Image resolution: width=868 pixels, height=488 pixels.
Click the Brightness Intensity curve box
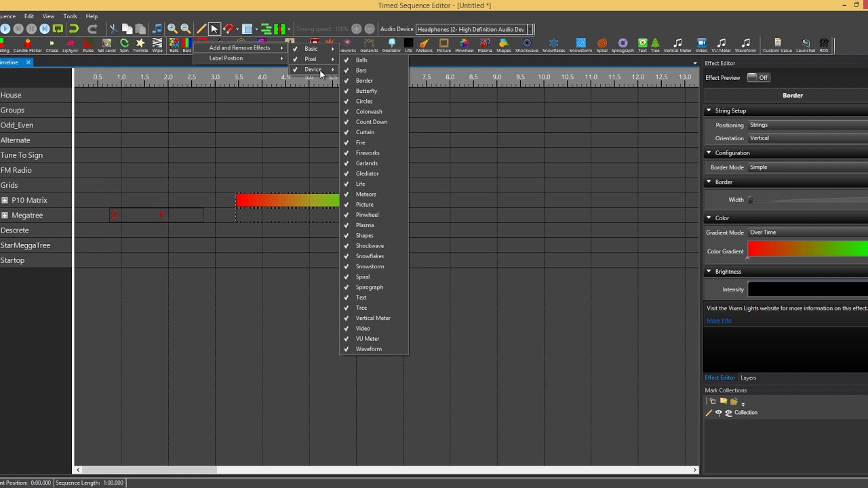pyautogui.click(x=808, y=289)
